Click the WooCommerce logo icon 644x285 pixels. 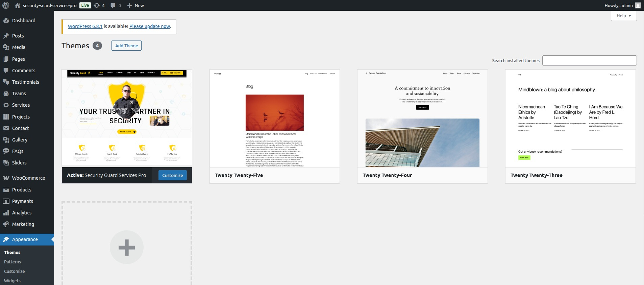click(x=6, y=178)
